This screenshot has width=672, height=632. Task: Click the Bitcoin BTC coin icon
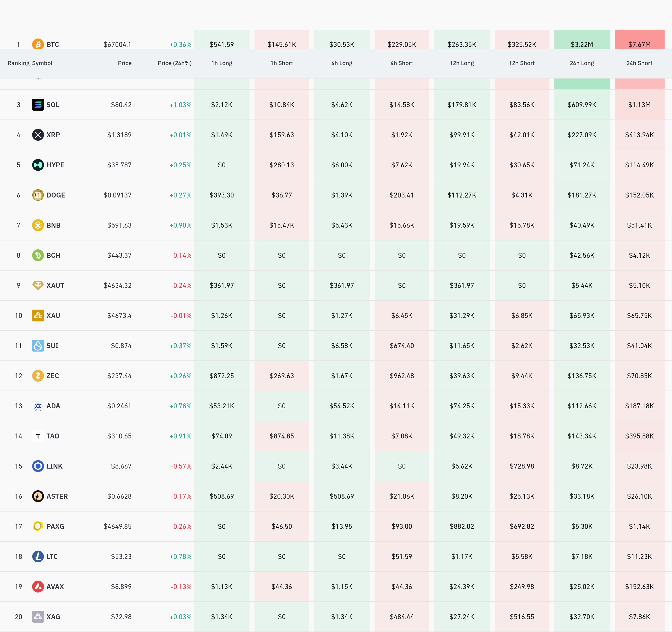(x=38, y=44)
